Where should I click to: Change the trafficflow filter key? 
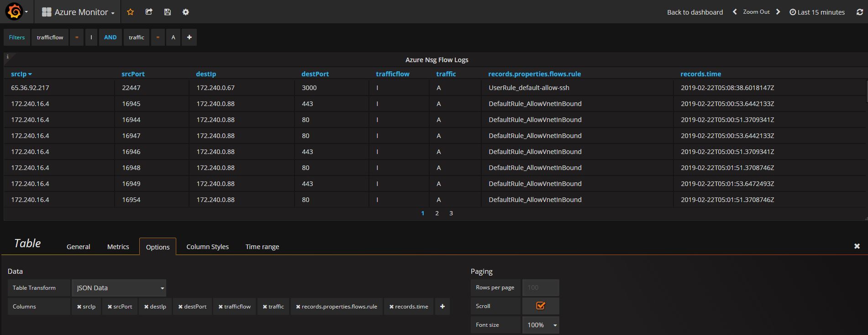click(50, 37)
